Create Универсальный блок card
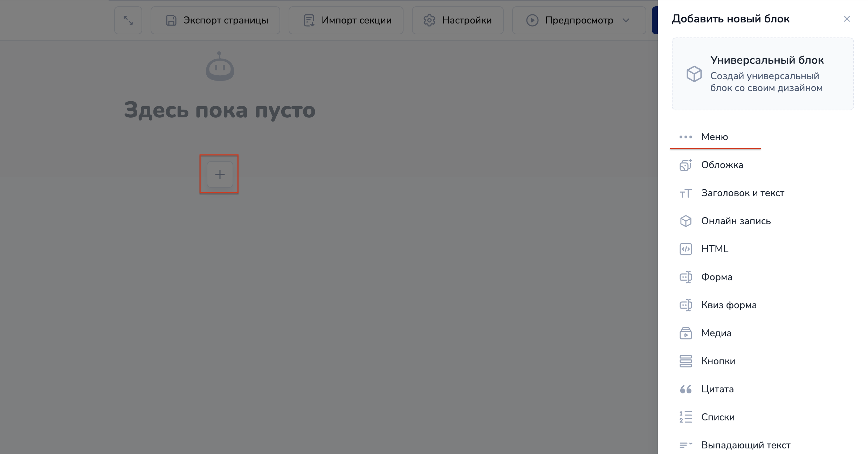Screen dimensions: 868x454 point(763,74)
